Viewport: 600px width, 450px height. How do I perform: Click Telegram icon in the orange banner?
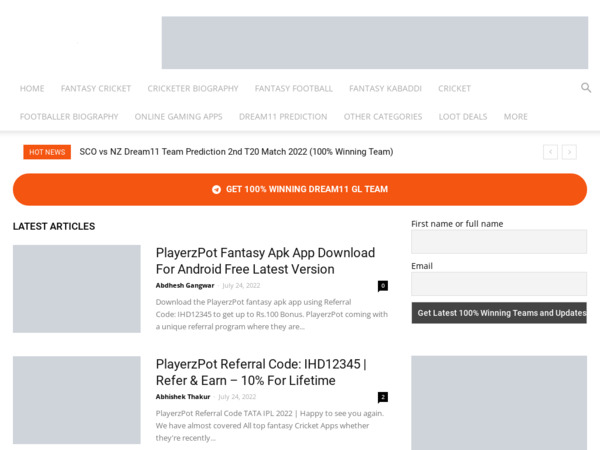[x=216, y=189]
